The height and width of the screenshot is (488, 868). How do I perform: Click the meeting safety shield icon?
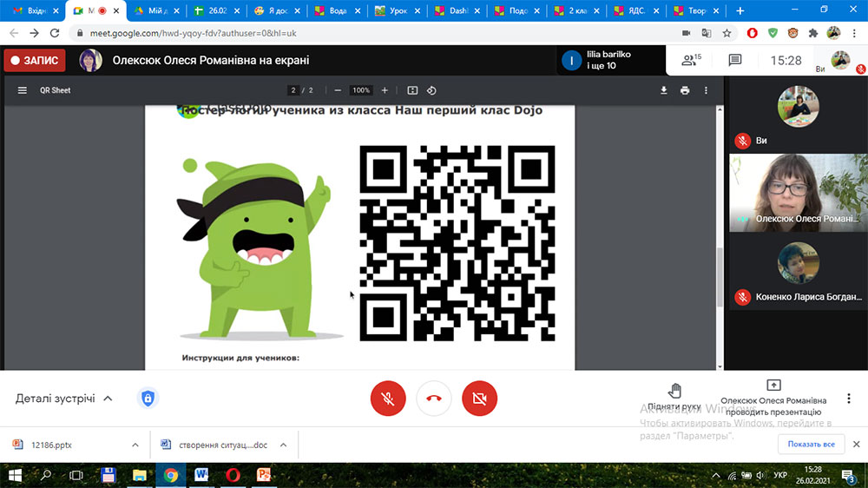coord(148,399)
